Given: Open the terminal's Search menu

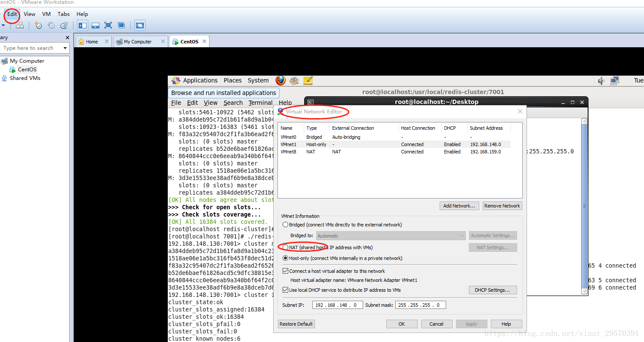Looking at the screenshot, I should [233, 103].
